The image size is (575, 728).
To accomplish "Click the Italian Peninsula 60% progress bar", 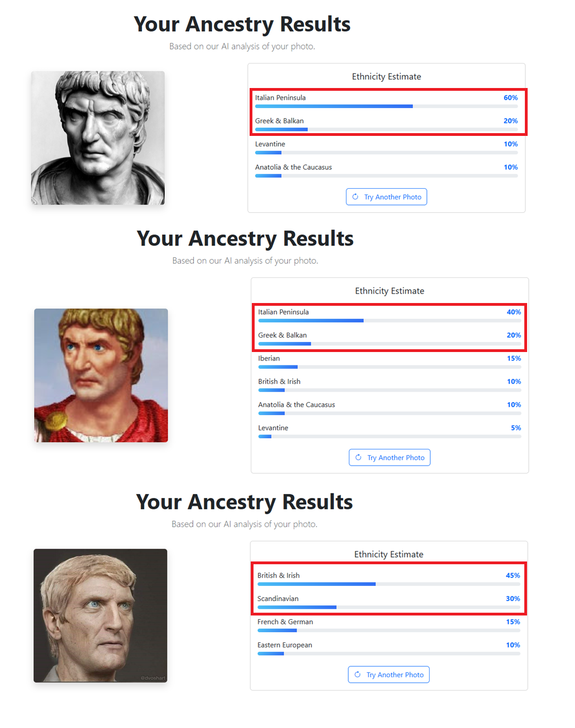I will pyautogui.click(x=387, y=106).
